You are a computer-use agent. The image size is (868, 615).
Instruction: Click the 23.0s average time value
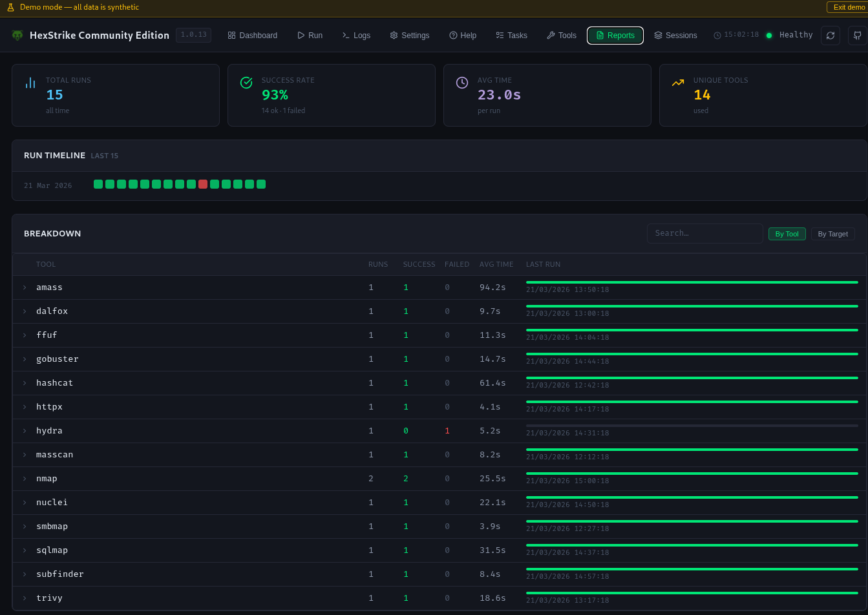coord(499,95)
